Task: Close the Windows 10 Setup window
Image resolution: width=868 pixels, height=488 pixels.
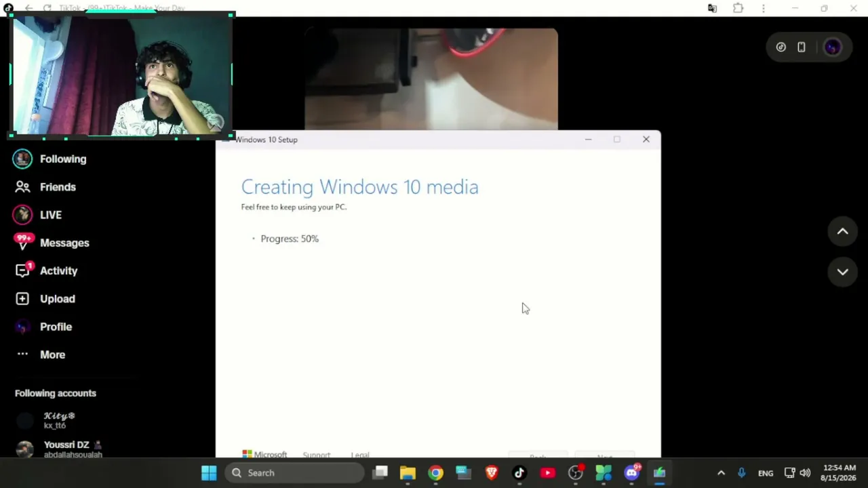Action: coord(646,139)
